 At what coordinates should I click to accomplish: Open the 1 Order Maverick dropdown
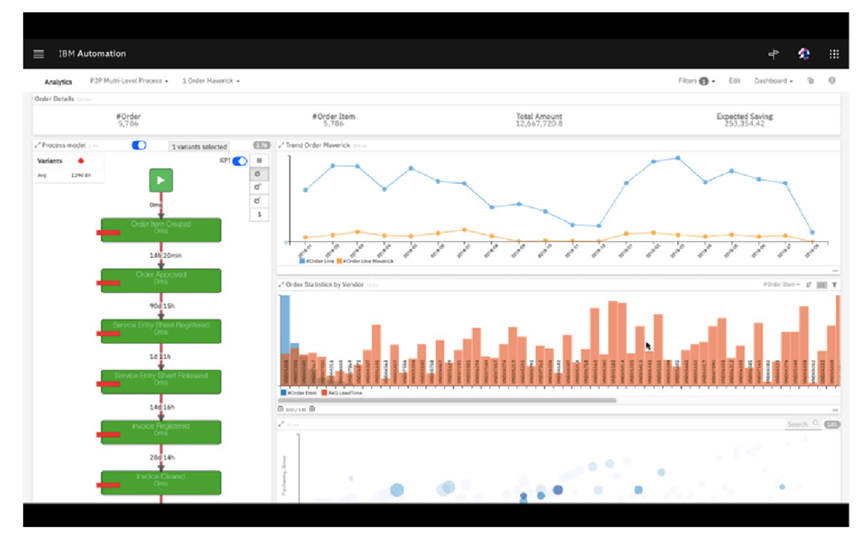point(211,81)
